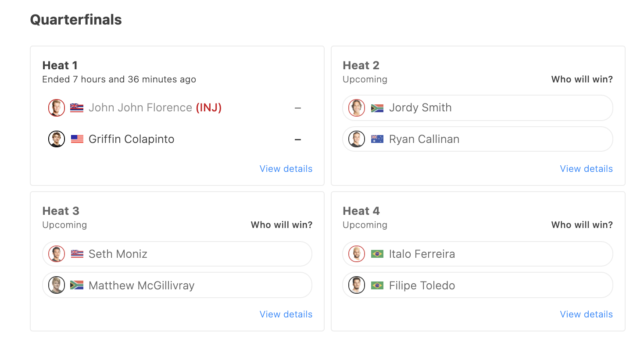Click the USA flag next to Griffin Colapinto

(77, 139)
